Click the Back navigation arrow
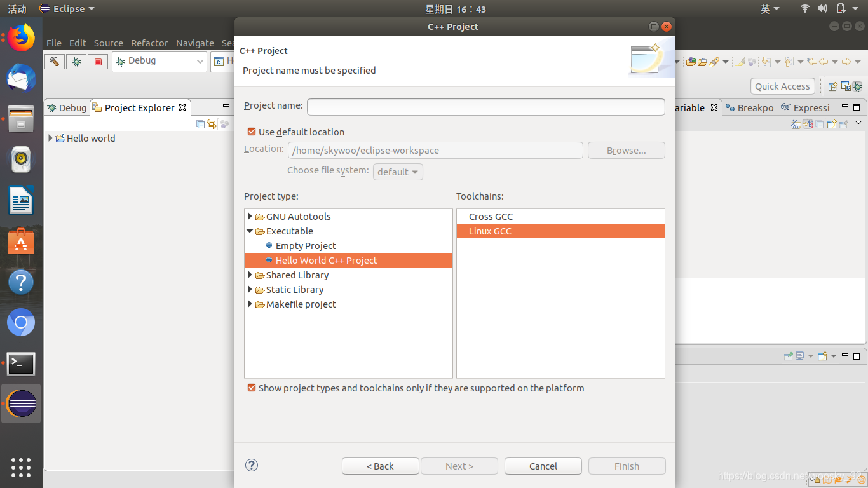The image size is (868, 488). pyautogui.click(x=824, y=62)
